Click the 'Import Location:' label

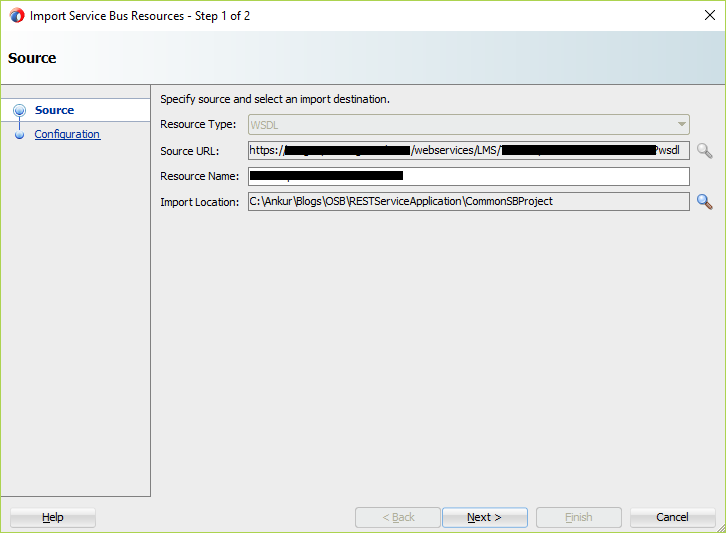(200, 202)
